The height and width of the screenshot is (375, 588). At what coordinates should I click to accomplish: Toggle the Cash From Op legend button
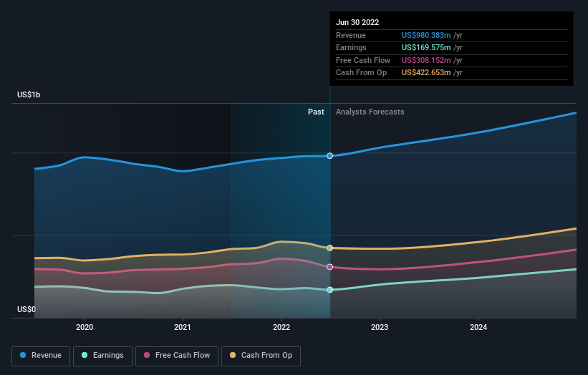point(261,356)
